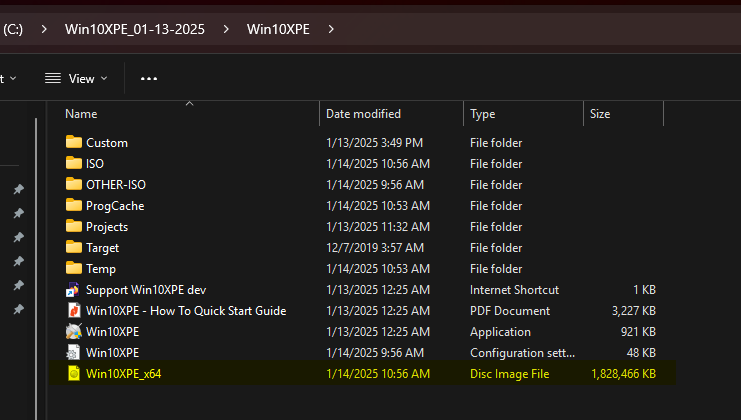Viewport: 741px width, 420px height.
Task: Sort by the Date modified column
Action: pyautogui.click(x=363, y=114)
